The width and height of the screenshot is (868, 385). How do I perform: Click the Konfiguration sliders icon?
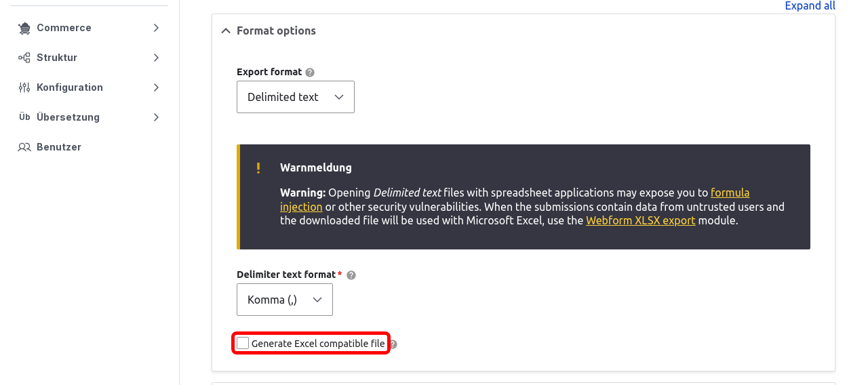pyautogui.click(x=24, y=87)
